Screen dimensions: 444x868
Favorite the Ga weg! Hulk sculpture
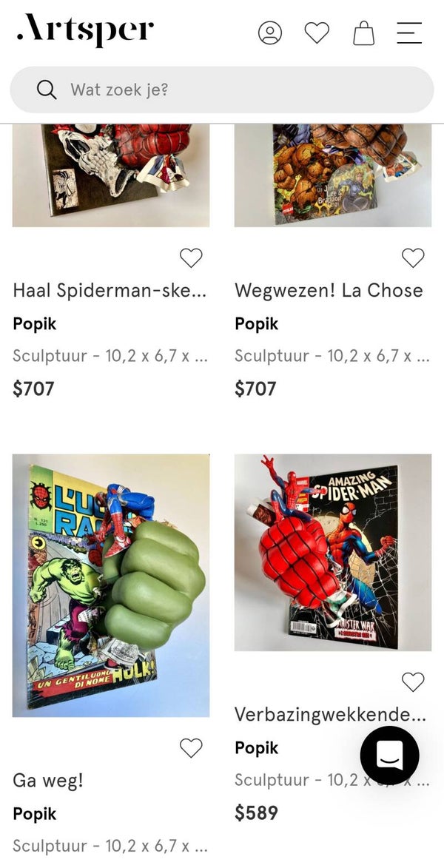tap(191, 748)
